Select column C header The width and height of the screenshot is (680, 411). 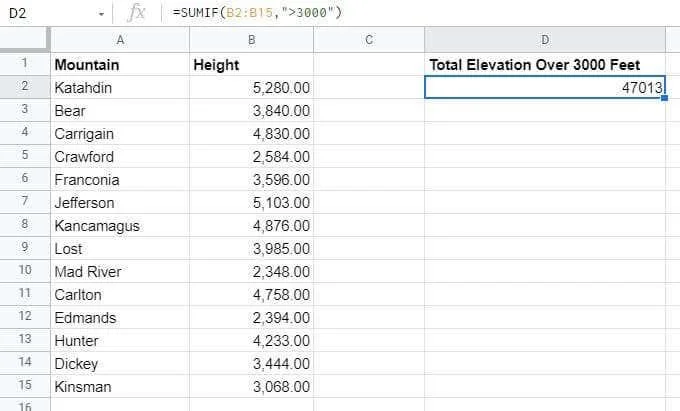click(369, 40)
